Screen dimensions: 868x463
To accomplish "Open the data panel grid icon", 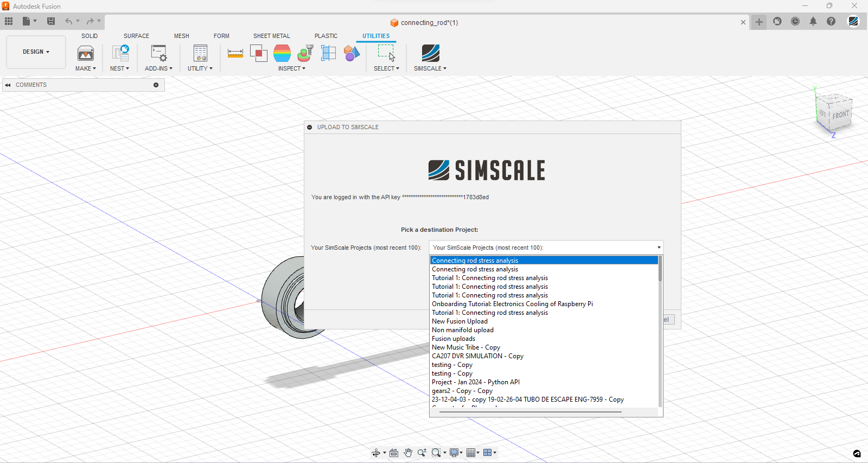I will (x=9, y=21).
